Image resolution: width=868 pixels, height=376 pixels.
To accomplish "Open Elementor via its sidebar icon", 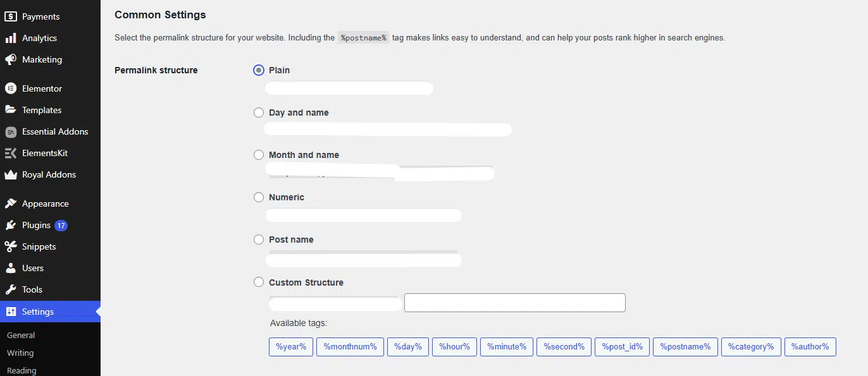I will [9, 88].
